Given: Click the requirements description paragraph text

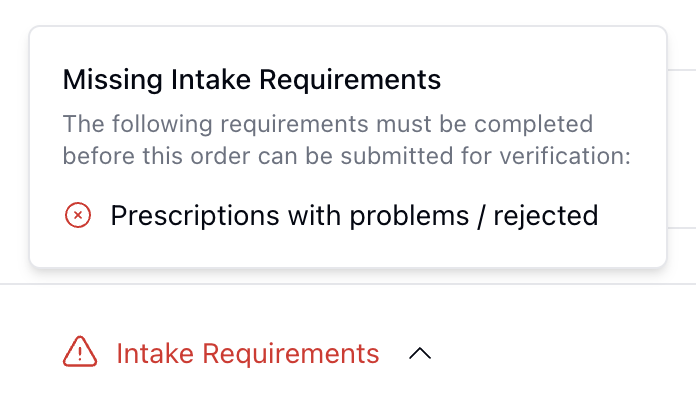Looking at the screenshot, I should 346,141.
